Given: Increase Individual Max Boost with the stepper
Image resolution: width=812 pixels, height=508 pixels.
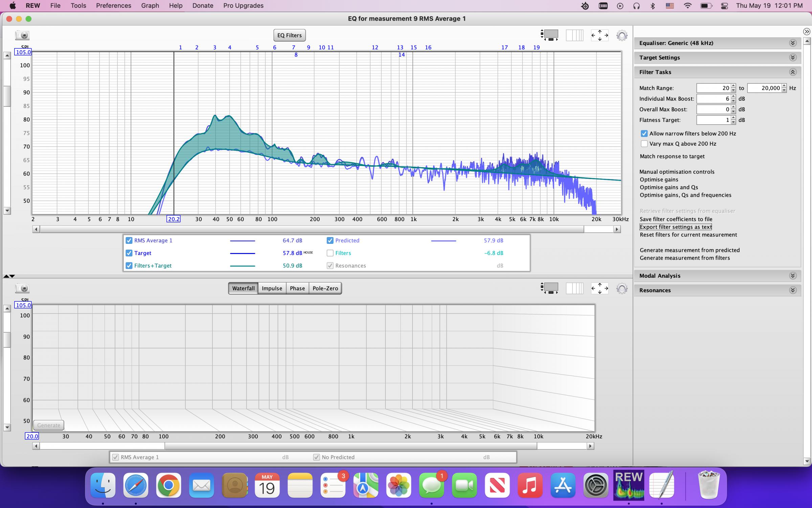Looking at the screenshot, I should click(x=733, y=97).
